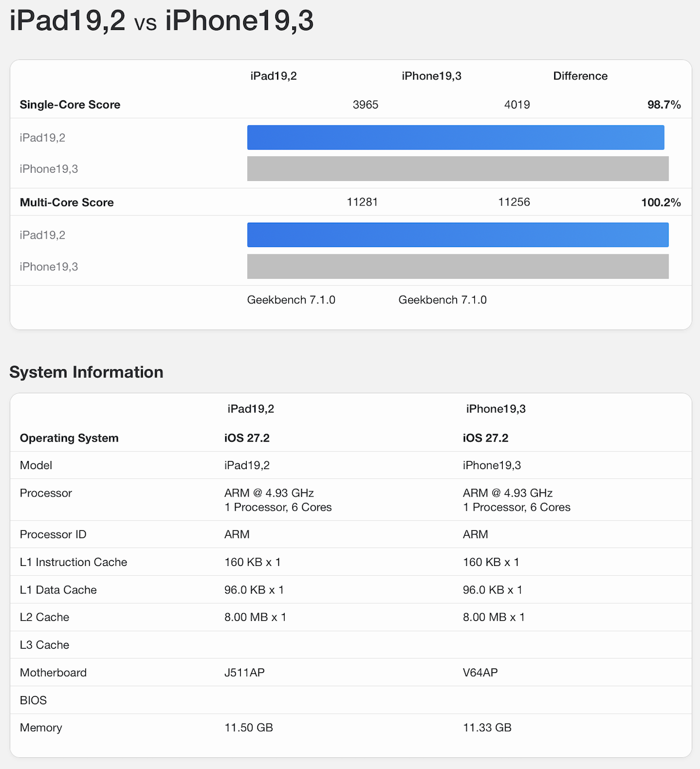Click the iPhone19,3 column header in System Information
The width and height of the screenshot is (700, 769).
point(496,409)
